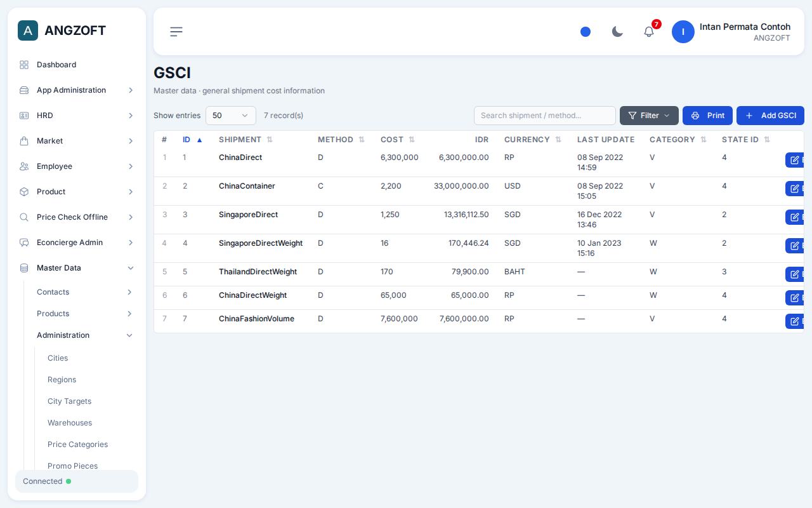The height and width of the screenshot is (508, 812).
Task: Open the Show entries dropdown
Action: point(231,116)
